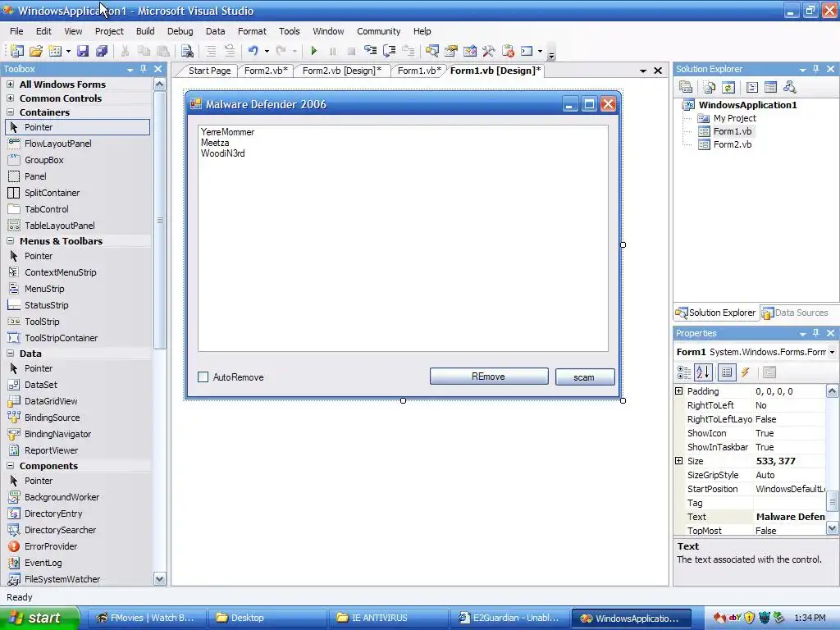840x630 pixels.
Task: Collapse the Containers toolbox group
Action: [10, 112]
